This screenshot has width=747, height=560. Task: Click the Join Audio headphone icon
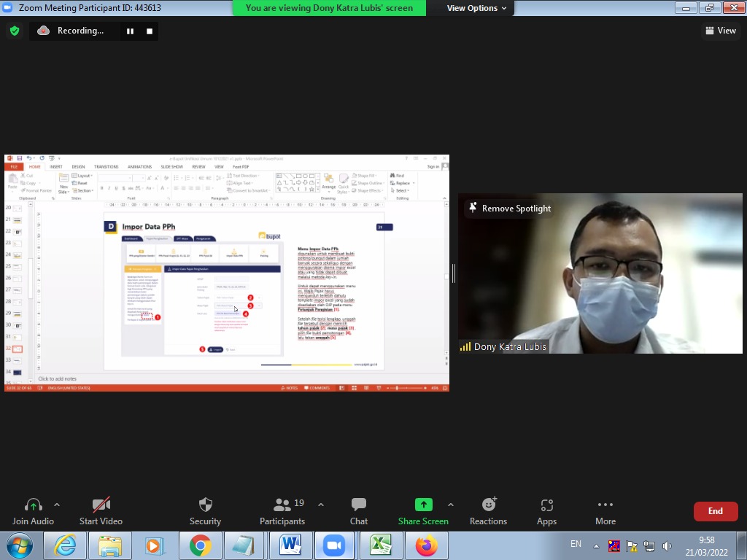[33, 505]
